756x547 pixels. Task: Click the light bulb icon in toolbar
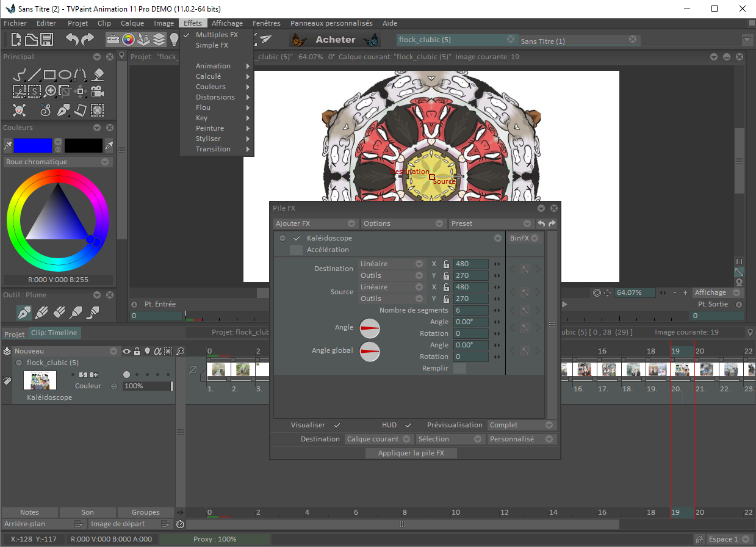[173, 40]
